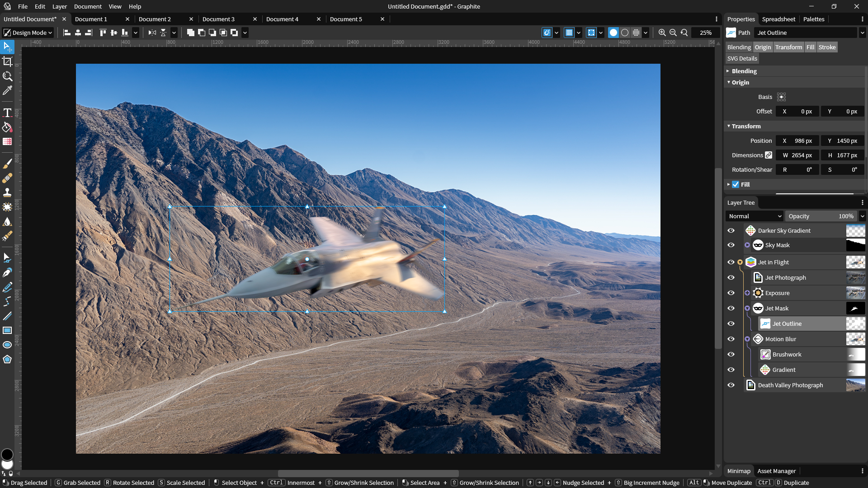The image size is (868, 488).
Task: Open the Design Mode dropdown
Action: [x=28, y=33]
